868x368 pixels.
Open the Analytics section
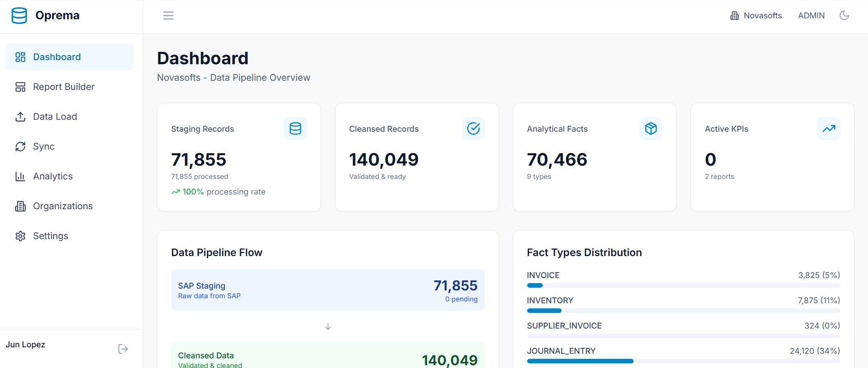[x=70, y=176]
